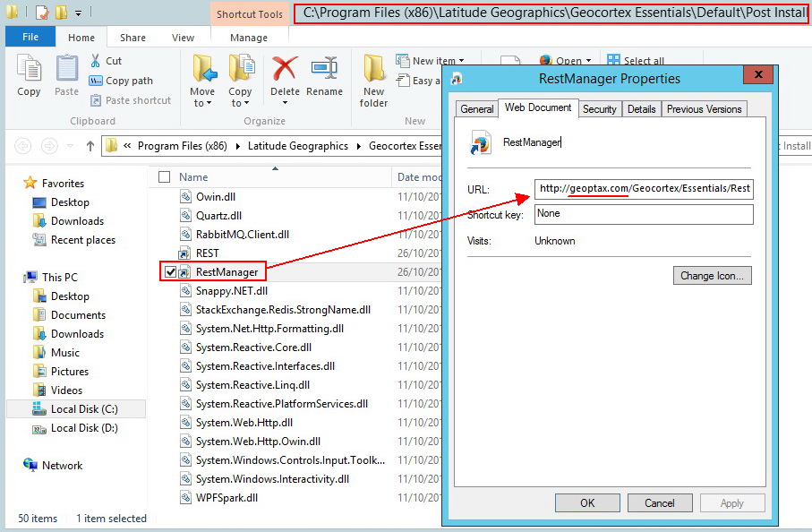Select StackExchange.Redis.StrongName.dll file
This screenshot has height=532, width=812.
283,310
